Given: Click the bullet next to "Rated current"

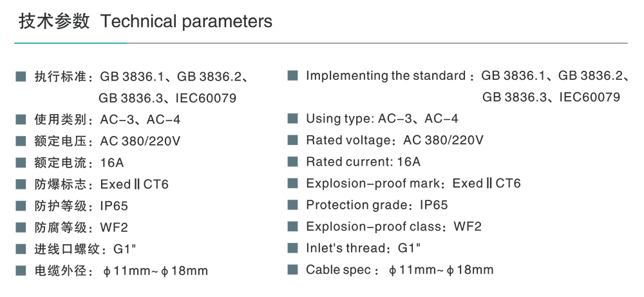Looking at the screenshot, I should point(293,162).
